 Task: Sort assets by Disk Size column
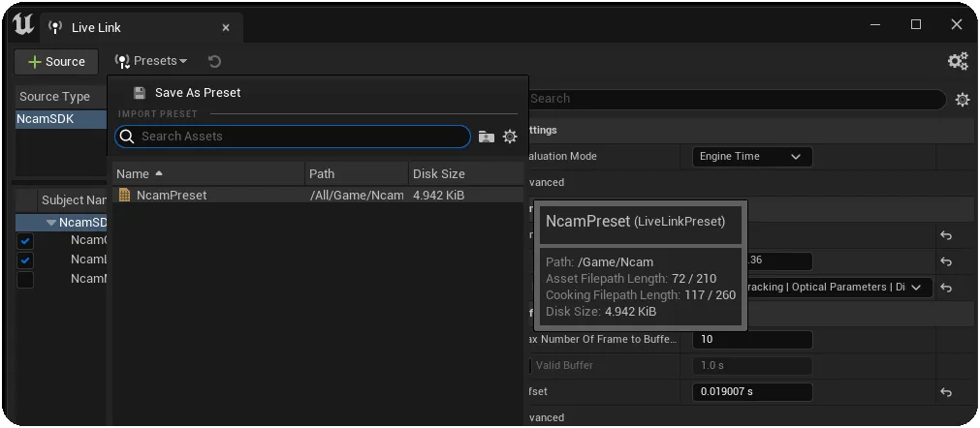tap(465, 173)
